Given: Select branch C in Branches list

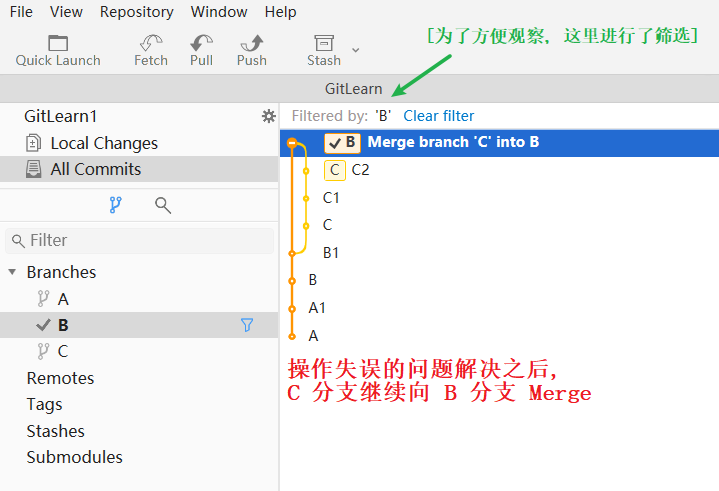Looking at the screenshot, I should coord(63,351).
